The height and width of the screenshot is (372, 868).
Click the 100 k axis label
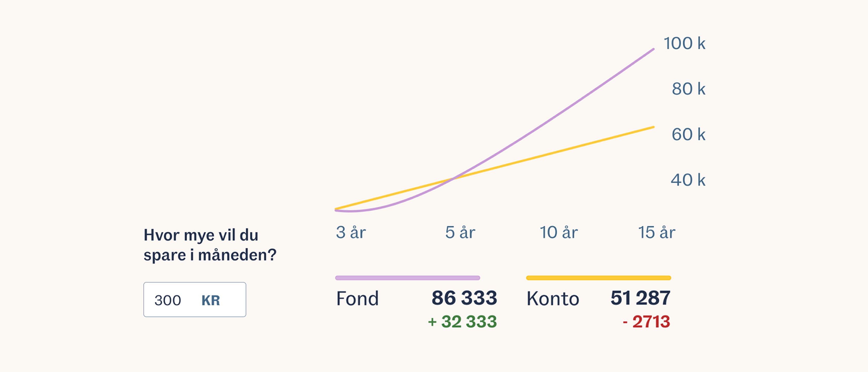coord(684,43)
